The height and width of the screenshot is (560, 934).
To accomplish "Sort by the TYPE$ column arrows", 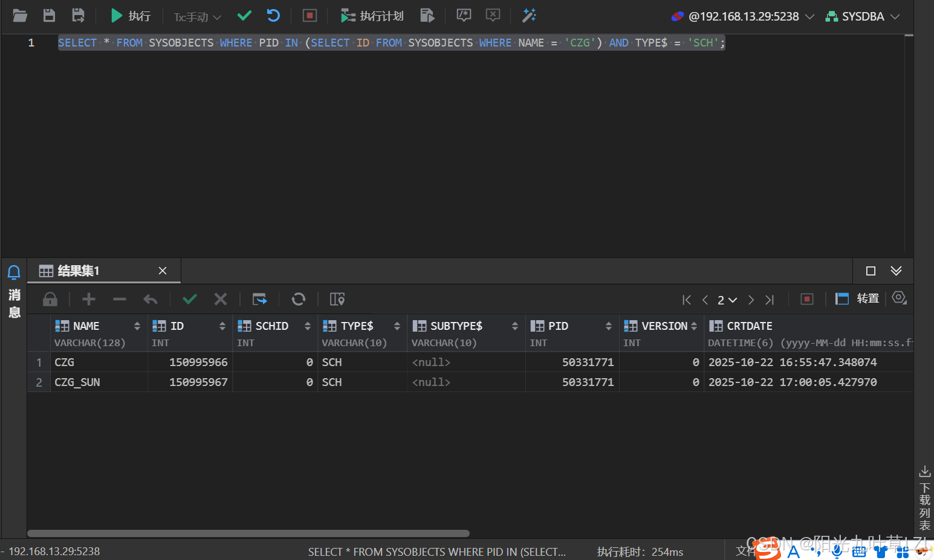I will click(397, 326).
